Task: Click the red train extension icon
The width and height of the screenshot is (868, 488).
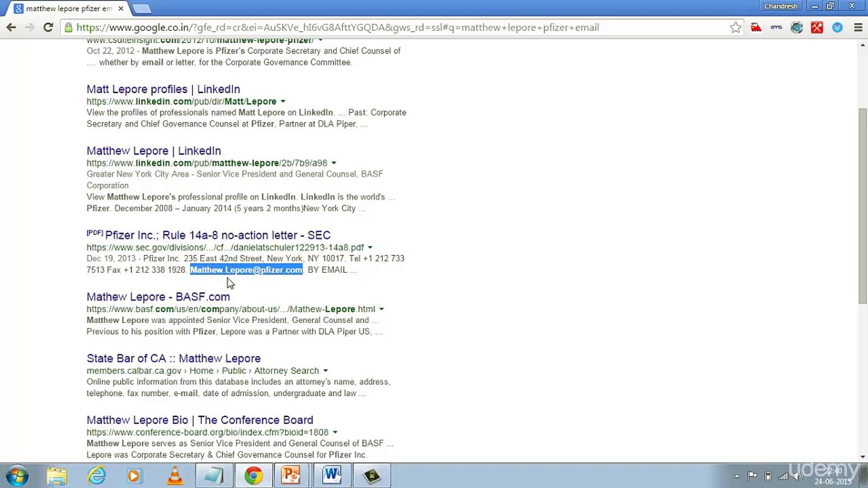Action: pyautogui.click(x=756, y=28)
